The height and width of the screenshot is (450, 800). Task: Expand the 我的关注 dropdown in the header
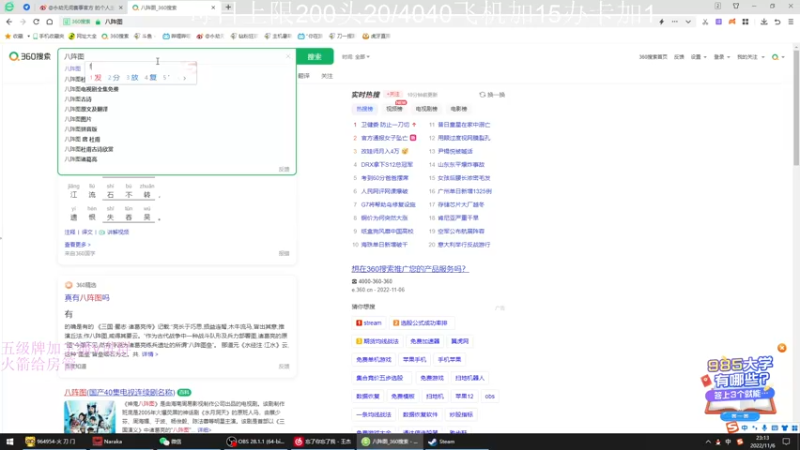coord(751,57)
